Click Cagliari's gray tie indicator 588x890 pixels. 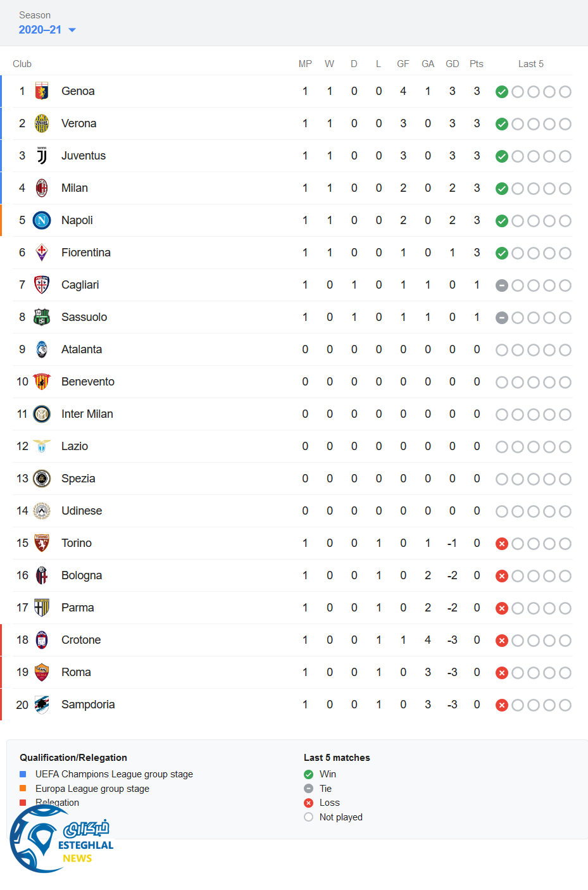[502, 285]
